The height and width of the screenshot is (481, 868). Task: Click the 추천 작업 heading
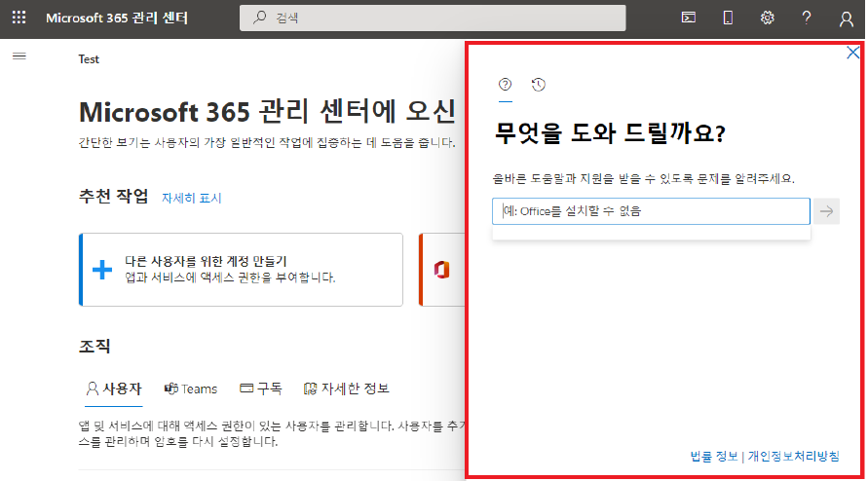[x=113, y=196]
